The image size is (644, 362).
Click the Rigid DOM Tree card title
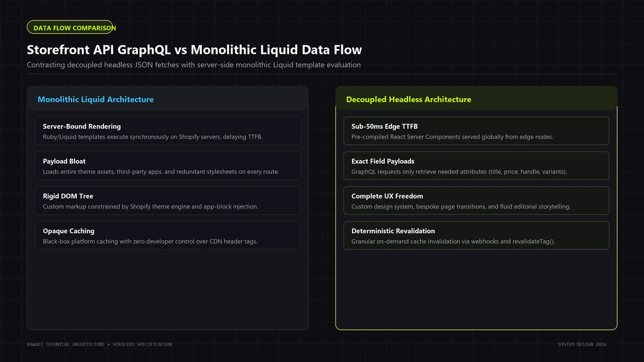coord(68,196)
